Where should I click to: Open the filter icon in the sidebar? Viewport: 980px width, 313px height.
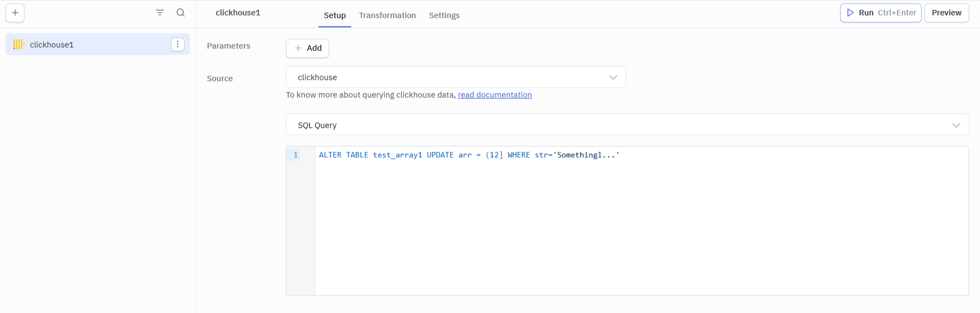point(160,13)
